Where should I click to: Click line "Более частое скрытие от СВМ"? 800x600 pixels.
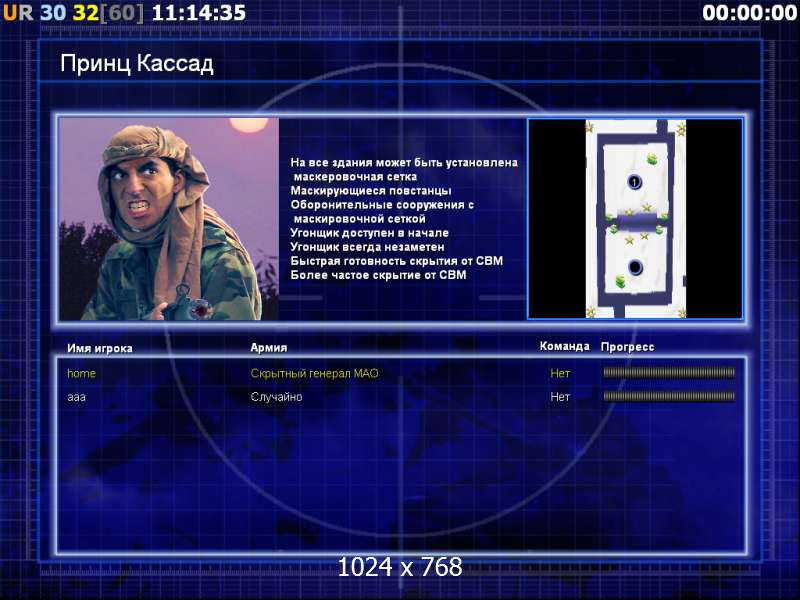[x=378, y=275]
